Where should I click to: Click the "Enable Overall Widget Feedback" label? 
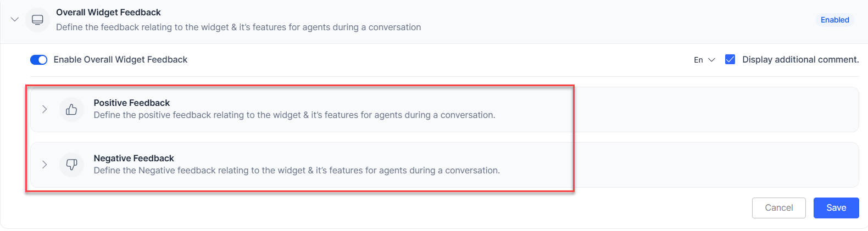click(x=120, y=59)
